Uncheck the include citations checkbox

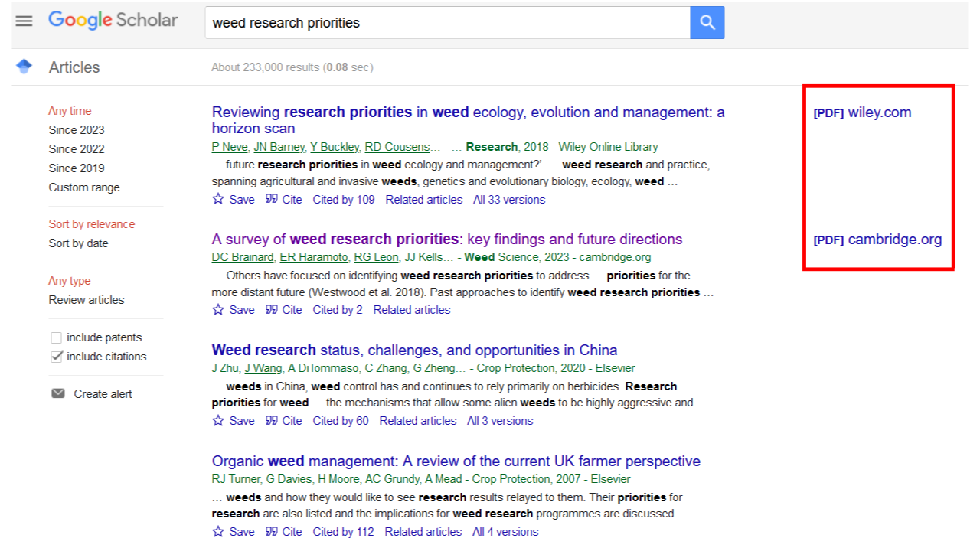click(56, 357)
